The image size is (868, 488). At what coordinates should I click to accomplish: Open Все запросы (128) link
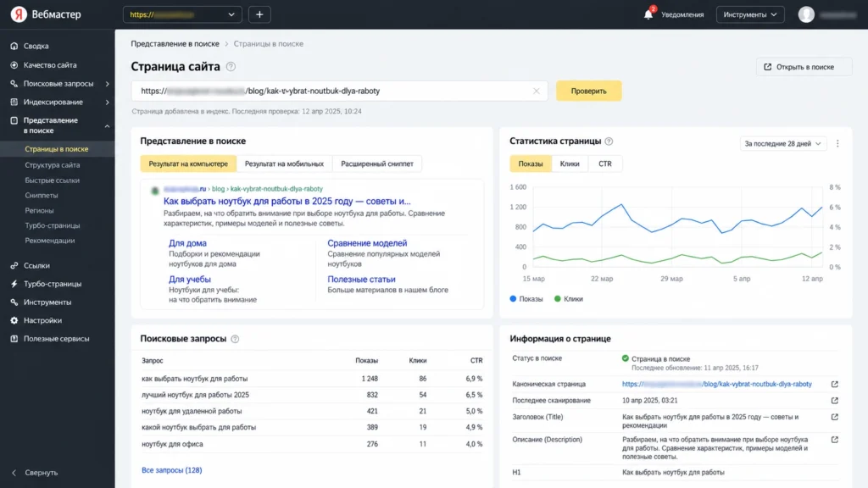pyautogui.click(x=171, y=470)
